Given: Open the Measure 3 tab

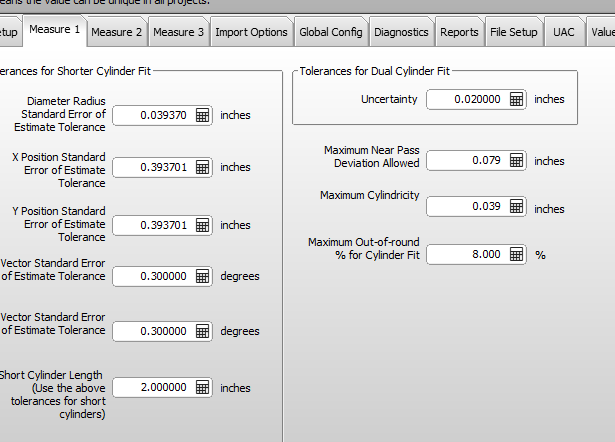Looking at the screenshot, I should click(x=179, y=32).
